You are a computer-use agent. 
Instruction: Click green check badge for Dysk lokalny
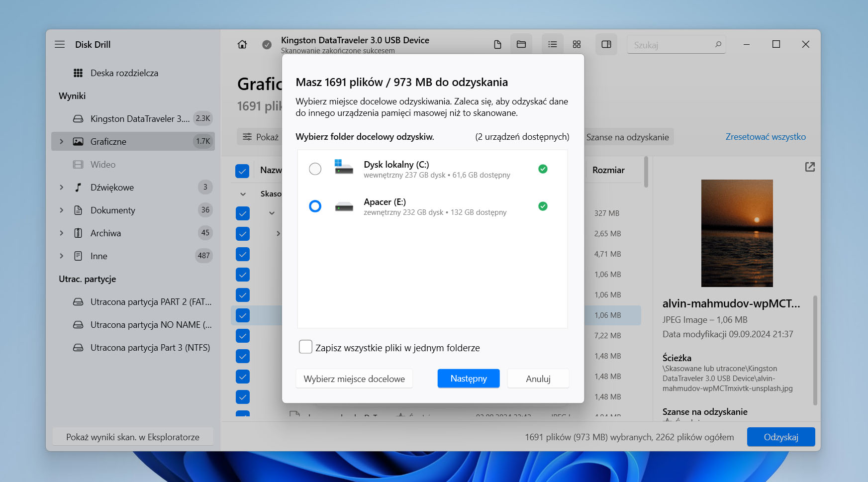click(x=543, y=169)
